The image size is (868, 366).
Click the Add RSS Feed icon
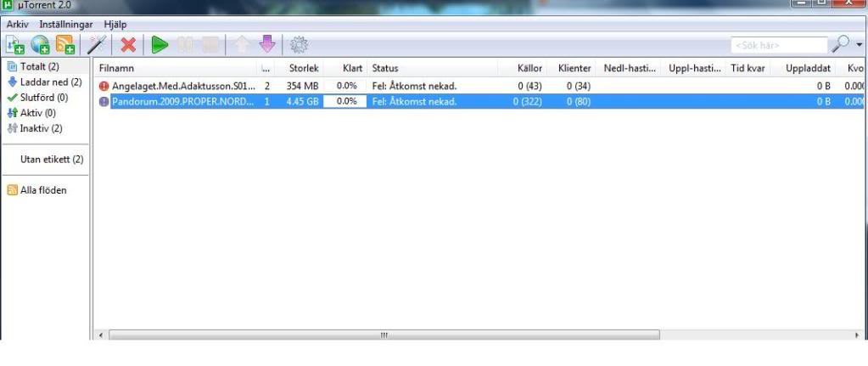(x=64, y=45)
